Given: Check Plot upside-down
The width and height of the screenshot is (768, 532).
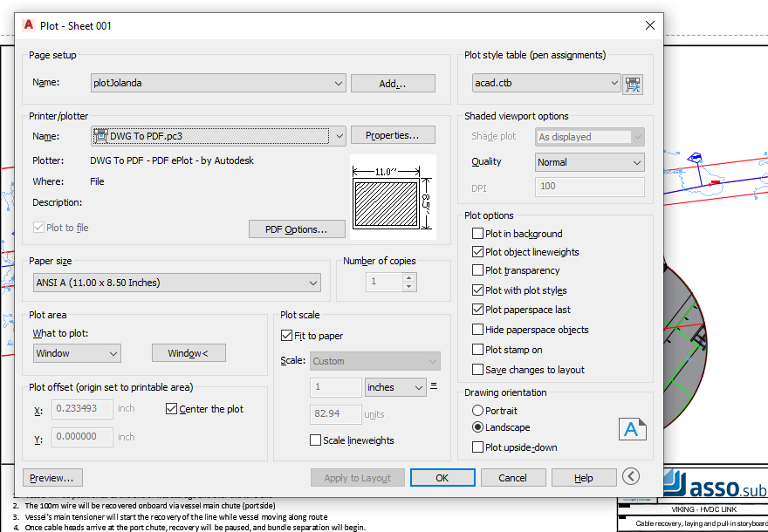Looking at the screenshot, I should [x=477, y=447].
